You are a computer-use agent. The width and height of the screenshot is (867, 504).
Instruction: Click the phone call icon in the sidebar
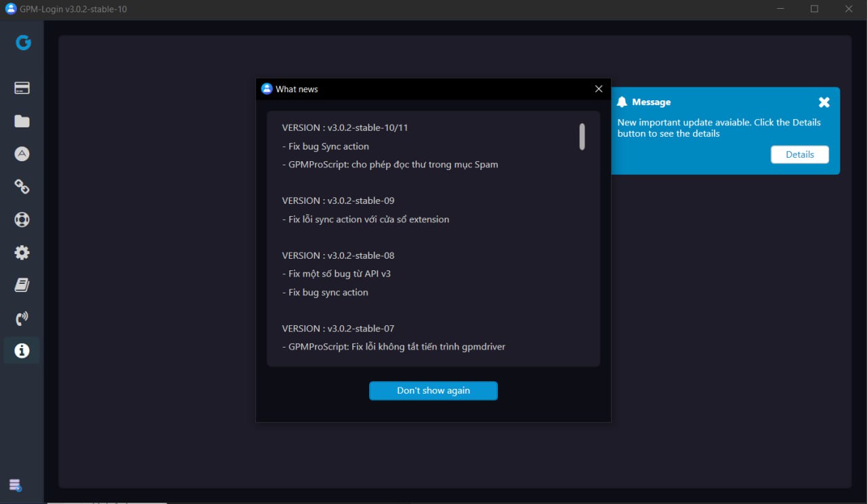point(22,318)
